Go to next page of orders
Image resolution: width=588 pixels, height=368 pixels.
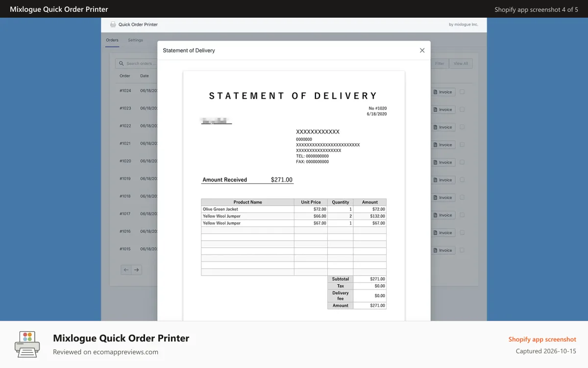137,269
